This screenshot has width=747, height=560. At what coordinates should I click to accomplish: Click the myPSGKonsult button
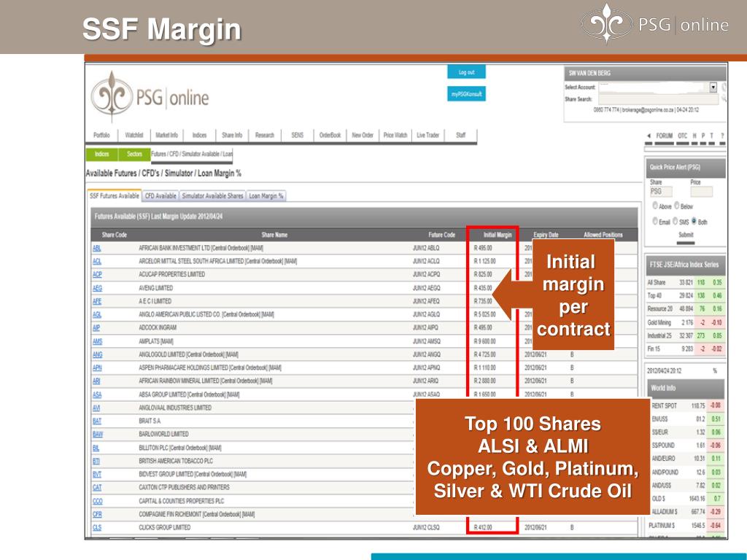466,94
